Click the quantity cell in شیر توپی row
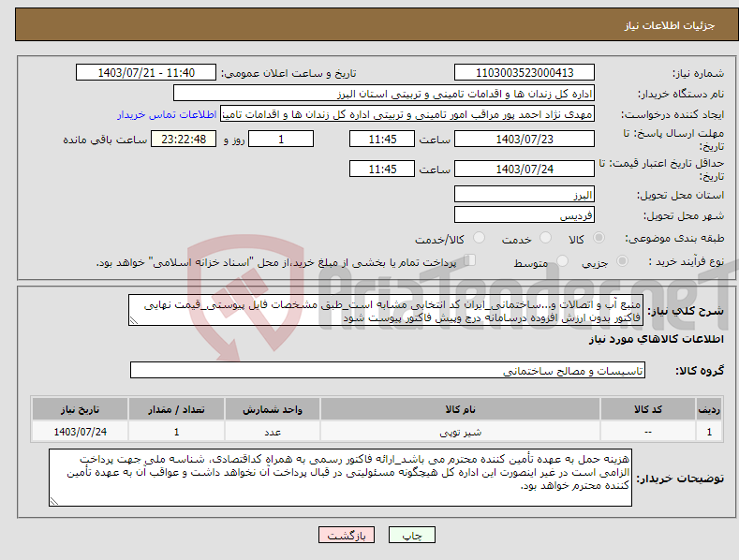Viewport: 739px width, 560px height. click(x=176, y=432)
